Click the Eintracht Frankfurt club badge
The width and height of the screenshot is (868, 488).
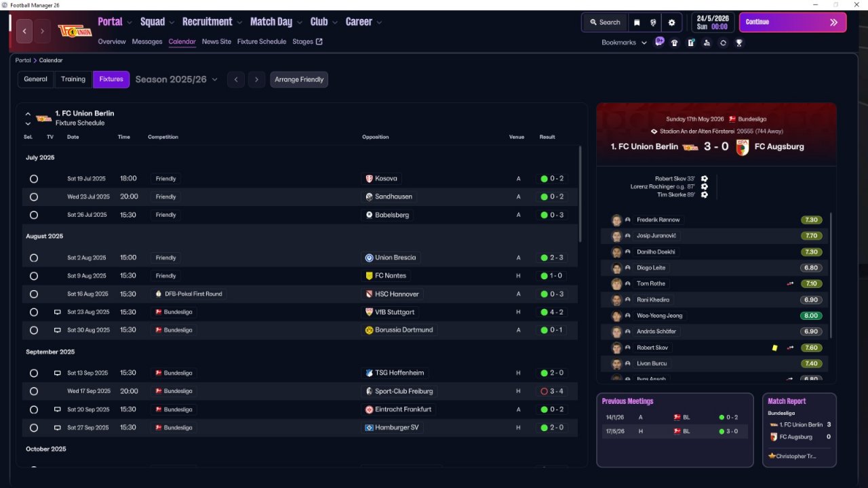[x=369, y=409]
